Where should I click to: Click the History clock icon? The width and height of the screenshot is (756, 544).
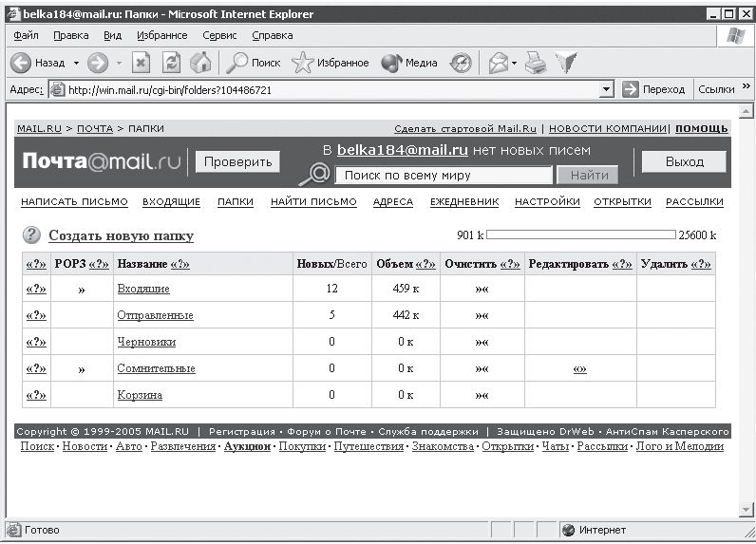tap(461, 63)
